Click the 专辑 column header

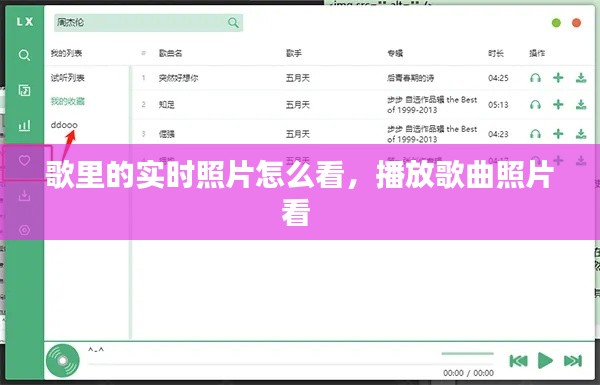tap(395, 53)
